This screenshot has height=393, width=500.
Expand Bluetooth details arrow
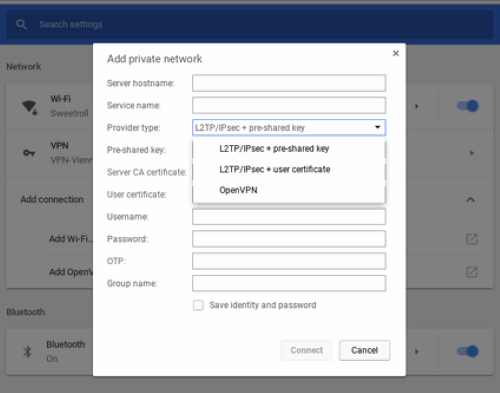pos(417,352)
